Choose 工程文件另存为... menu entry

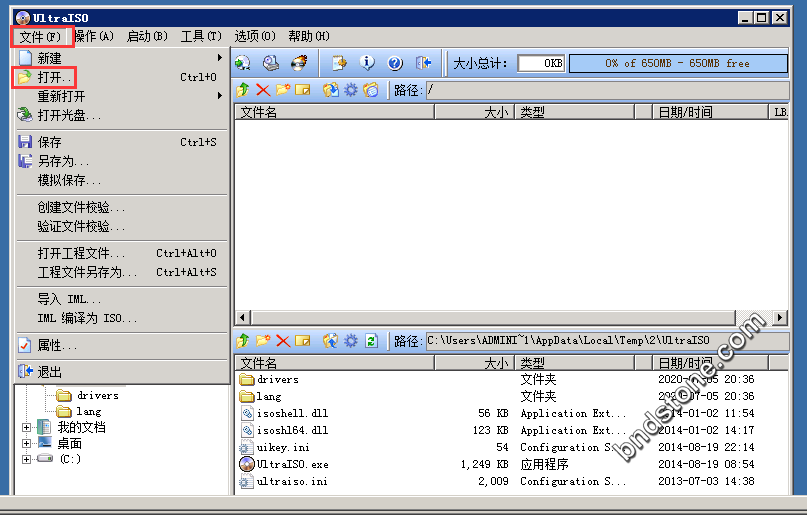121,272
